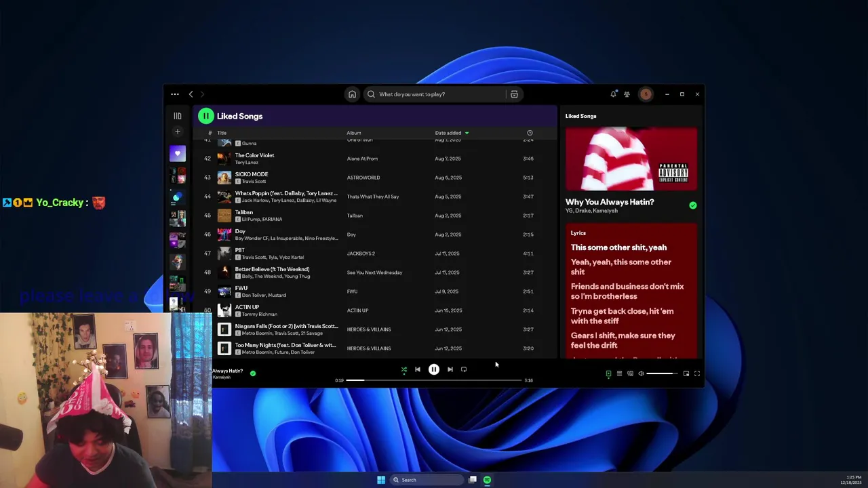
Task: Open artist link 'Tommy Richman'
Action: pyautogui.click(x=259, y=314)
